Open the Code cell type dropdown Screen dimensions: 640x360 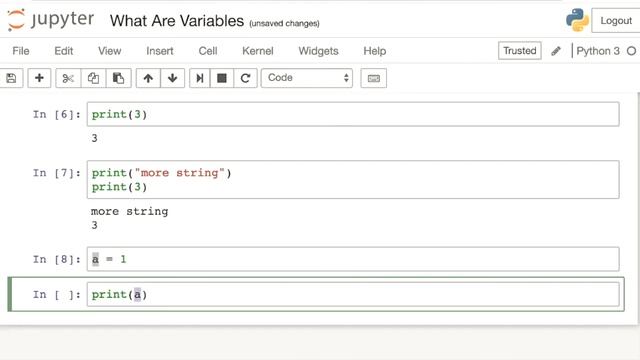pyautogui.click(x=307, y=78)
